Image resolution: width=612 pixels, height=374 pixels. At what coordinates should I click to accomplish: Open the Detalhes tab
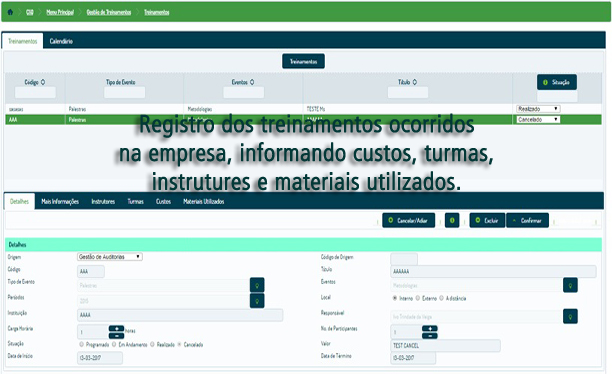(20, 201)
